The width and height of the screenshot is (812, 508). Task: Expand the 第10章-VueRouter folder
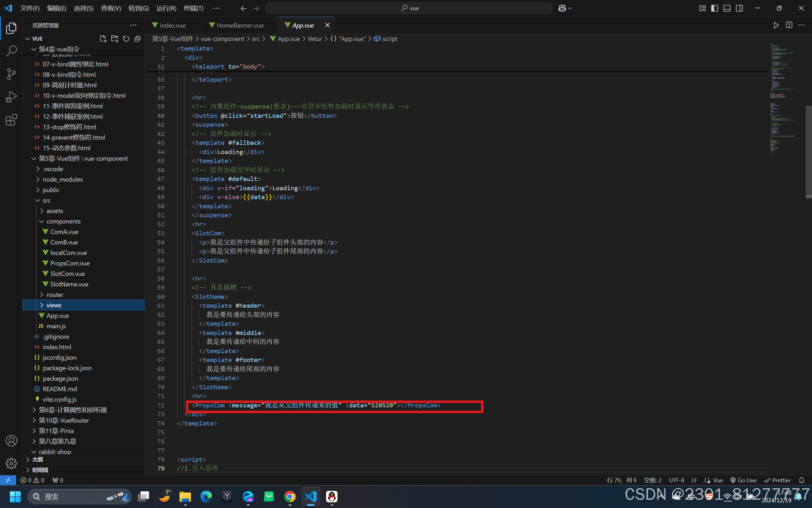[83, 420]
